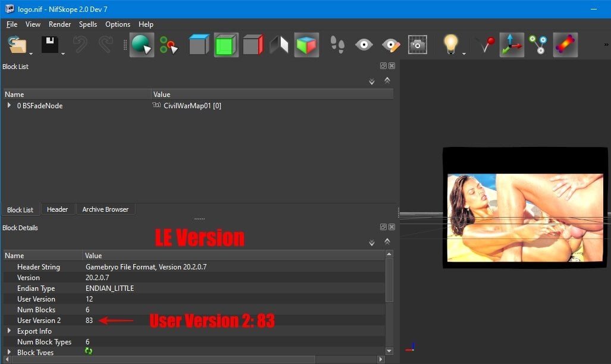
Task: Switch to the Archive Browser tab
Action: (105, 209)
